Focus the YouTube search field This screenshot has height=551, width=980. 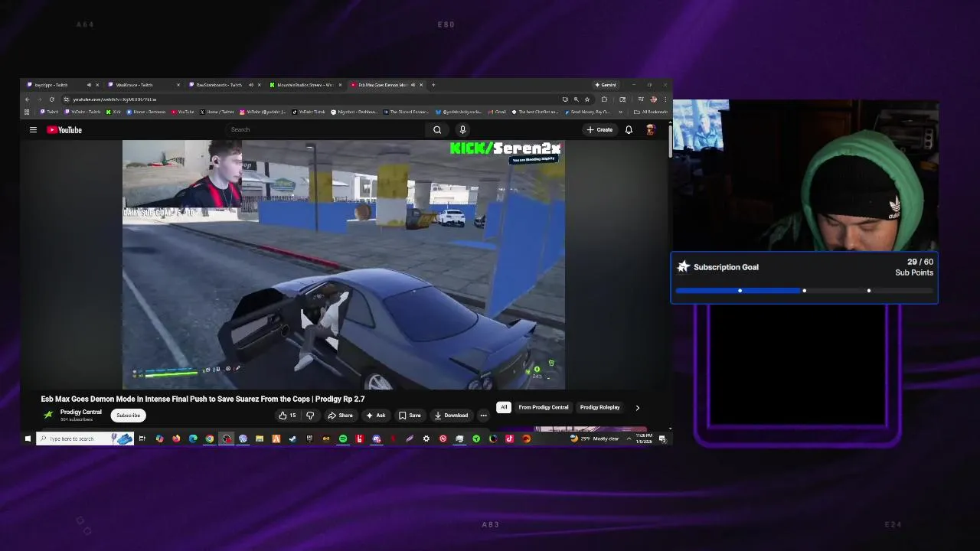(x=326, y=130)
